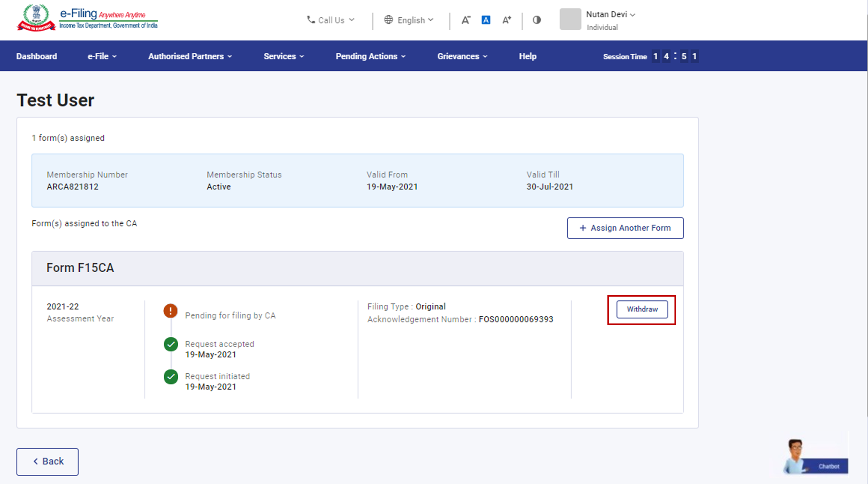Viewport: 868px width, 484px height.
Task: Click the green check beside Request initiated
Action: 171,377
